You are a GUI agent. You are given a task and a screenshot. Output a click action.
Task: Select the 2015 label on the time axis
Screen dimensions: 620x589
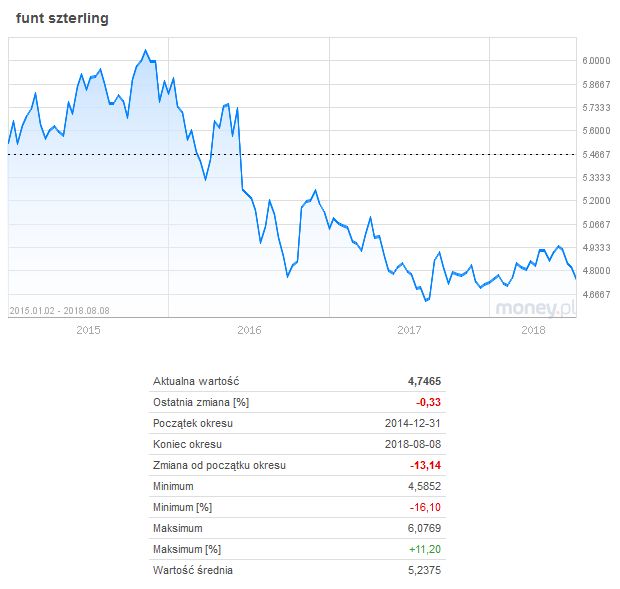[88, 330]
